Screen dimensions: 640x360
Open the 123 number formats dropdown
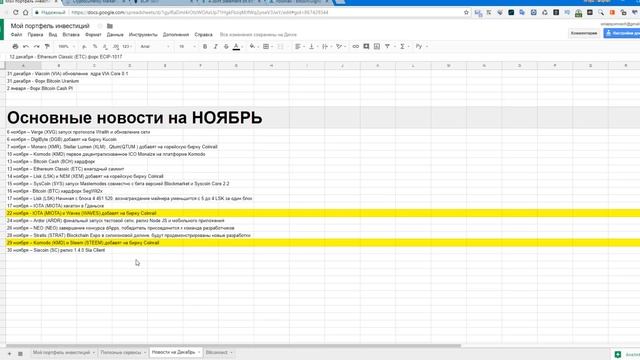click(x=127, y=47)
